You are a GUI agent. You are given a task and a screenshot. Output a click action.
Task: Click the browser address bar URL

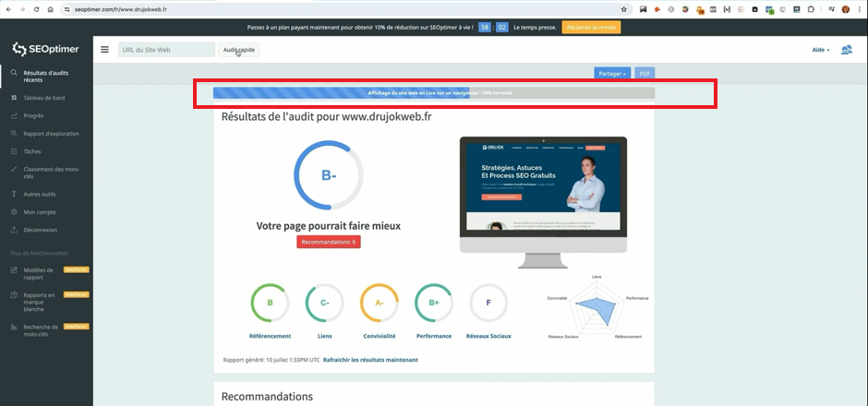click(x=121, y=9)
